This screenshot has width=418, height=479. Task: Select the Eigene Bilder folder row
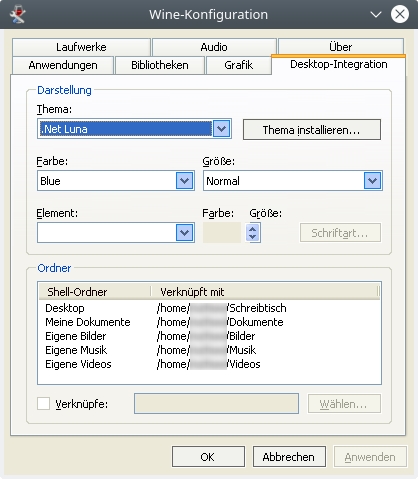pyautogui.click(x=209, y=336)
